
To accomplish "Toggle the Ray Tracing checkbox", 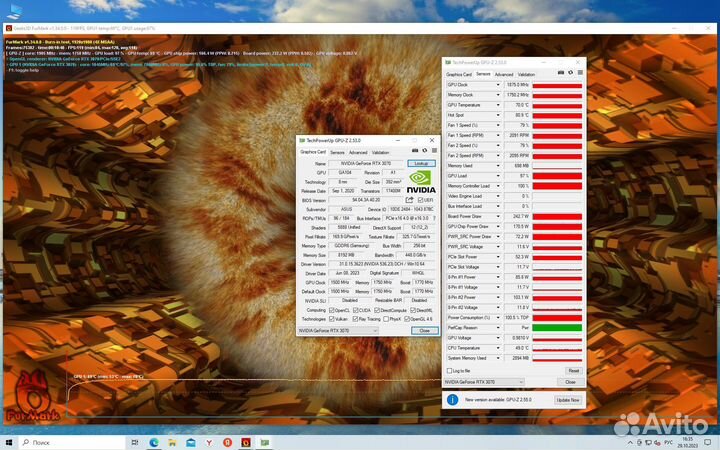I will point(355,319).
